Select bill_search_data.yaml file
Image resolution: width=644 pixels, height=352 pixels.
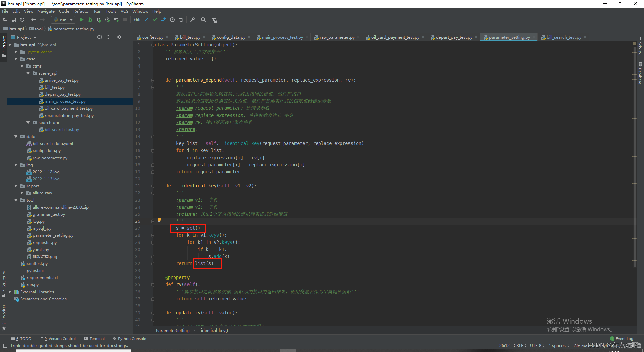coord(53,144)
